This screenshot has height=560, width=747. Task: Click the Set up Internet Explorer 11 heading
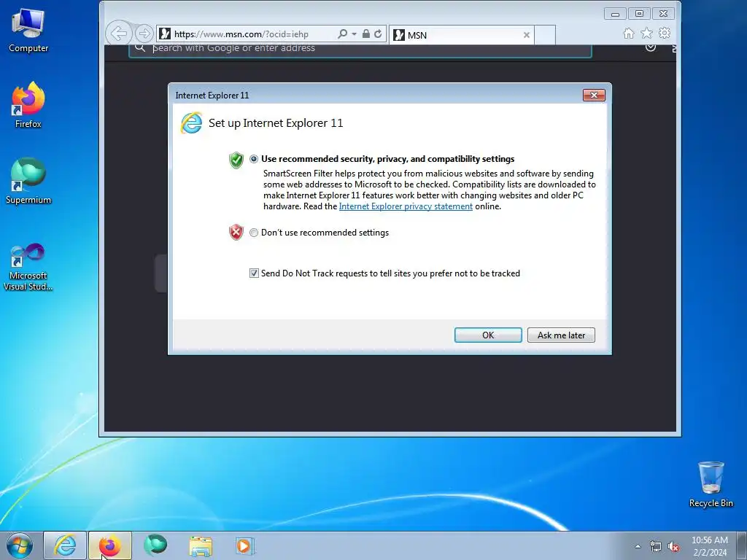276,122
